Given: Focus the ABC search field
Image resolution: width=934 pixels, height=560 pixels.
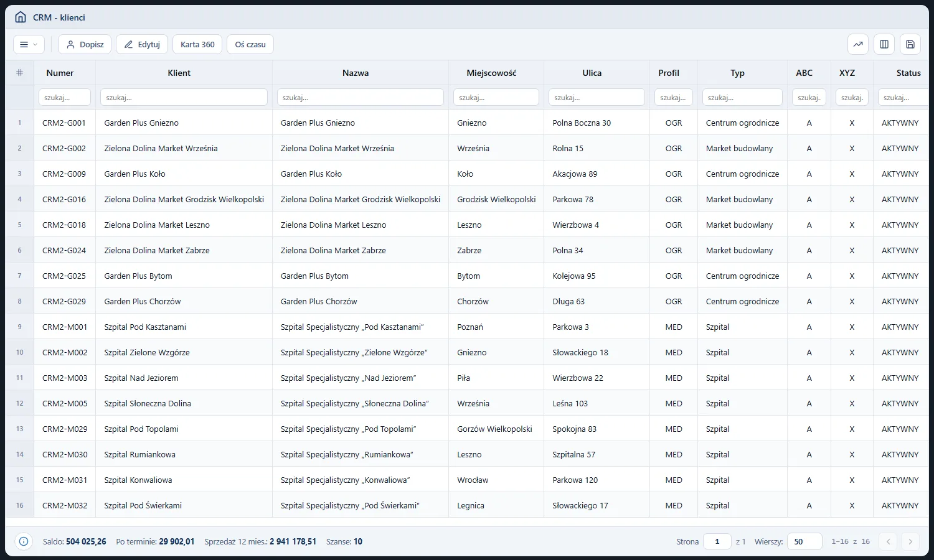Looking at the screenshot, I should [809, 98].
